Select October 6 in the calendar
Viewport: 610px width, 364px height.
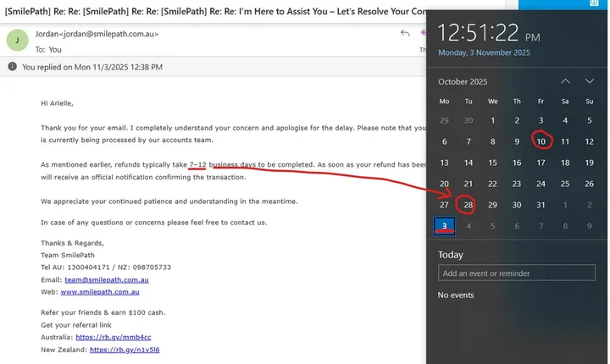click(444, 141)
